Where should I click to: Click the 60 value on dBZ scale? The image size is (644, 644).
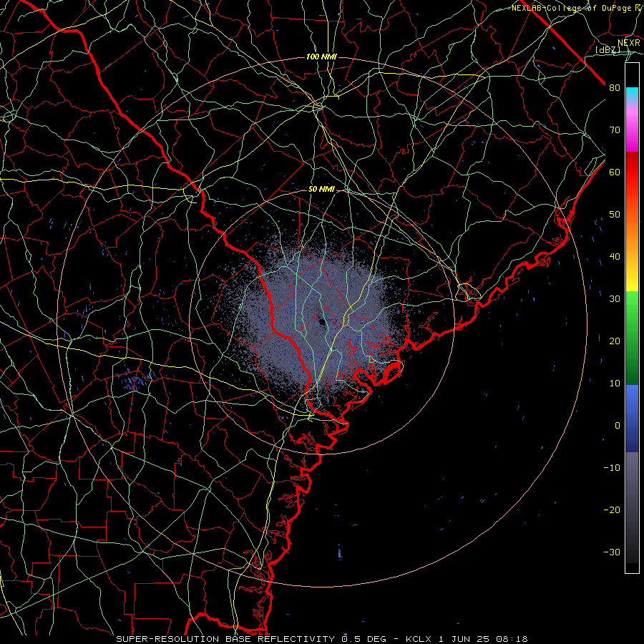pos(615,172)
